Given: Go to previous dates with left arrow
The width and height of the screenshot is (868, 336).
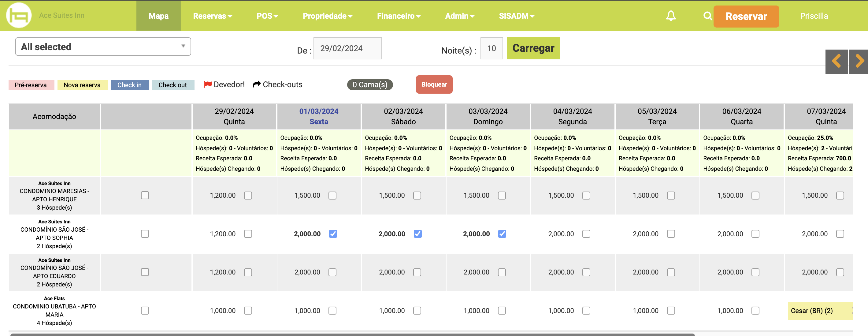Looking at the screenshot, I should tap(836, 61).
